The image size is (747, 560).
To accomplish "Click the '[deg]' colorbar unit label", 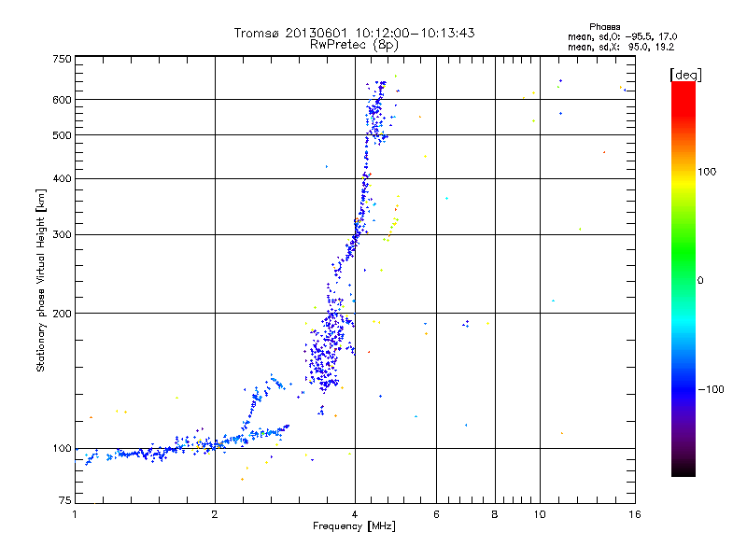I will click(x=685, y=75).
